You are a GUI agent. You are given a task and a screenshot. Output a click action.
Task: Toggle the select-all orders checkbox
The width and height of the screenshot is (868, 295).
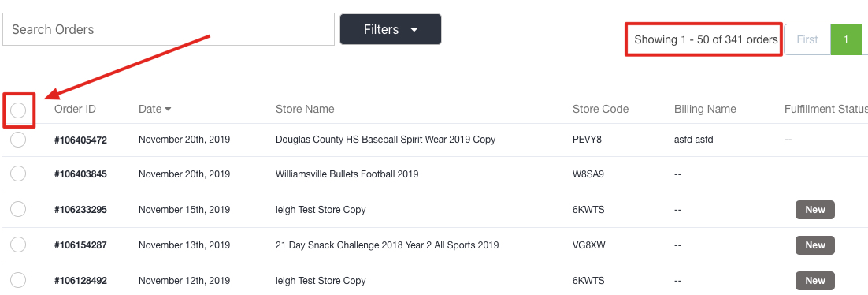coord(18,110)
